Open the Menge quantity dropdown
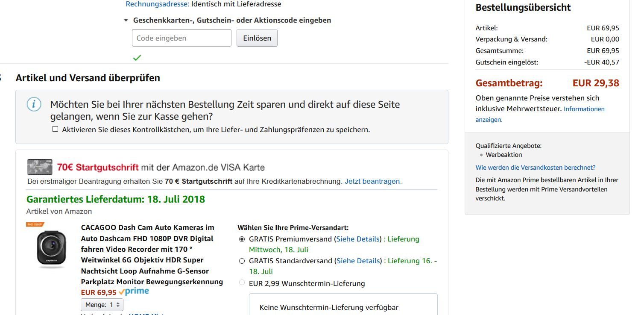The width and height of the screenshot is (644, 315). [x=102, y=305]
